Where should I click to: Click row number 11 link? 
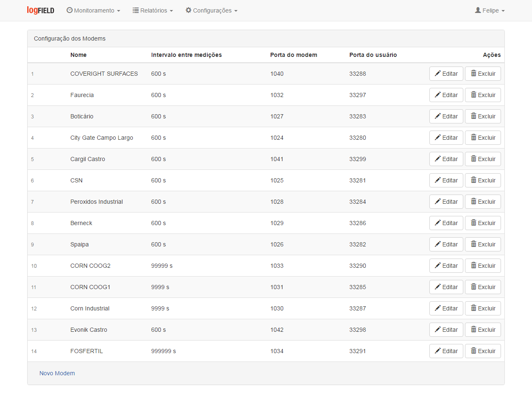pyautogui.click(x=34, y=287)
